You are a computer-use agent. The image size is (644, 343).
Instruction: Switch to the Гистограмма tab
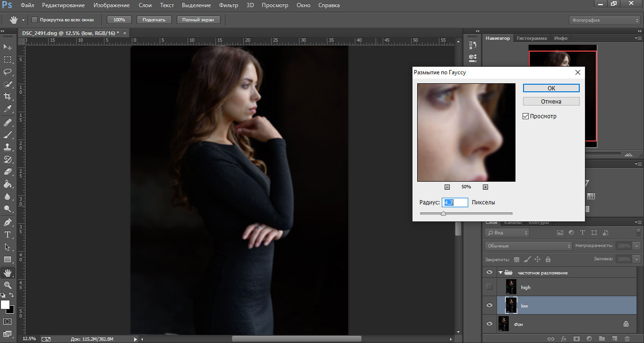pyautogui.click(x=532, y=38)
